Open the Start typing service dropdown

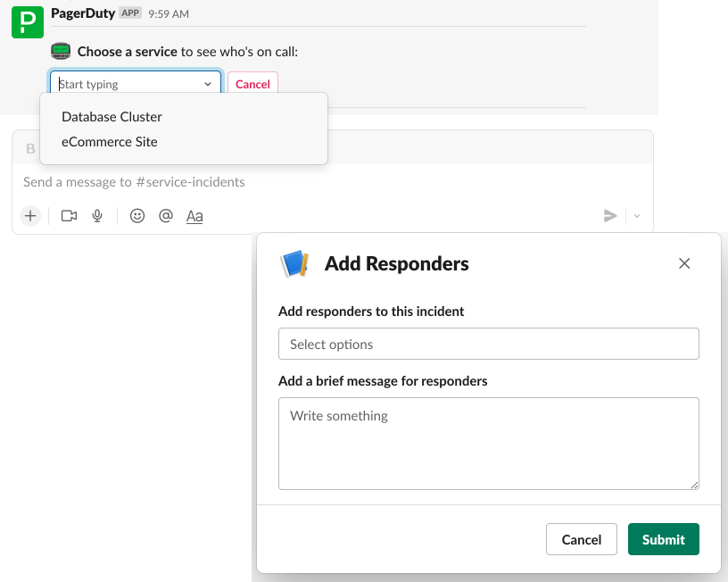(x=135, y=83)
